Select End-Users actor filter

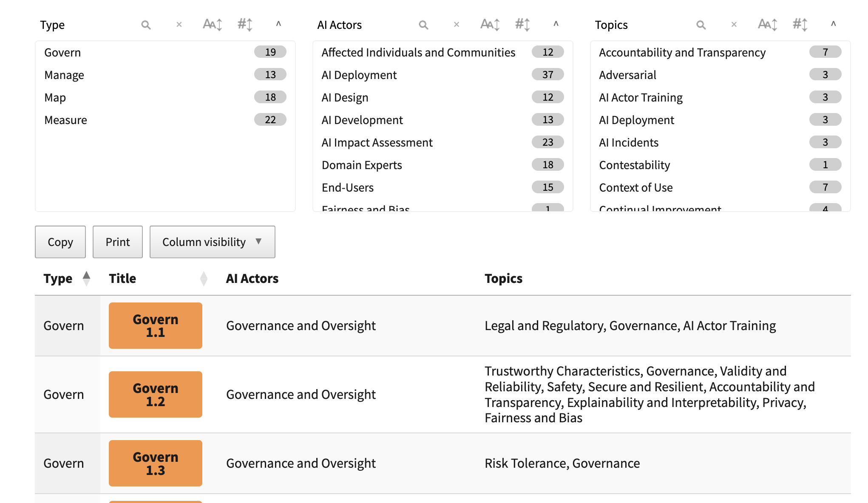443,187
